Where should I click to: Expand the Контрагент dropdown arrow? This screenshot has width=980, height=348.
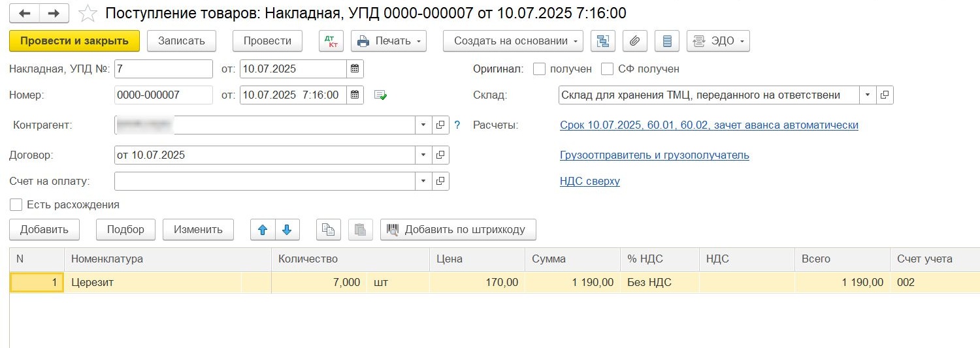[x=423, y=125]
